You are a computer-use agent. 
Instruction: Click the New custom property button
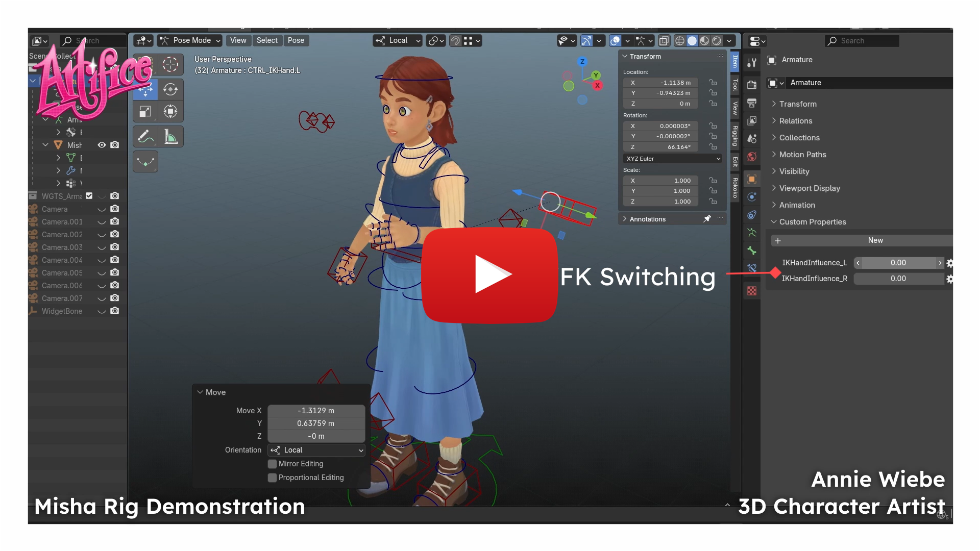pyautogui.click(x=863, y=240)
